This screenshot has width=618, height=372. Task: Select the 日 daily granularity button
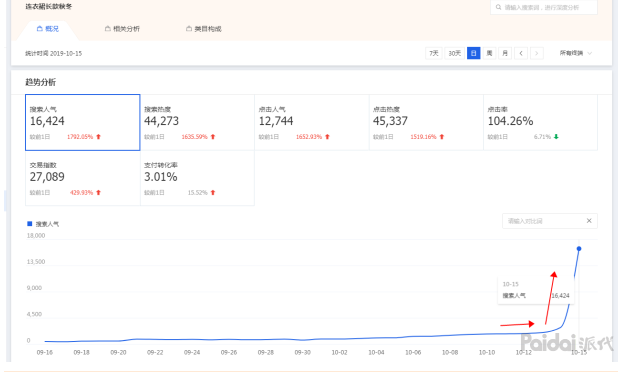pyautogui.click(x=473, y=53)
